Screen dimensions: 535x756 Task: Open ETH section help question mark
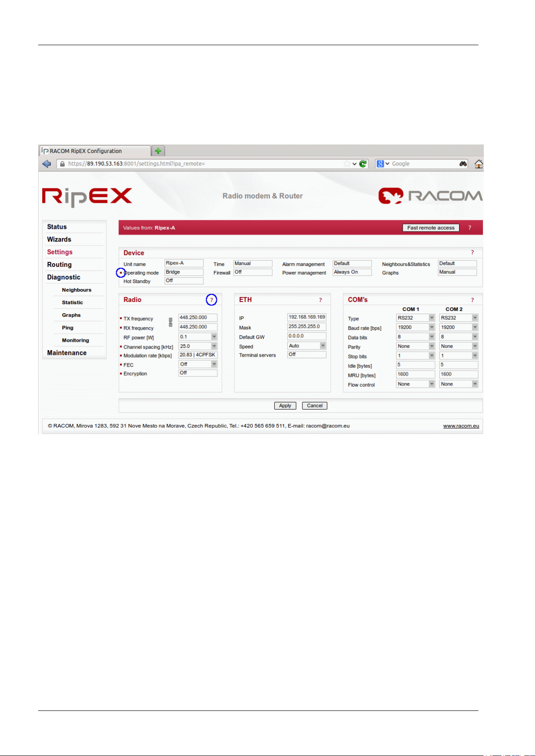pos(320,300)
